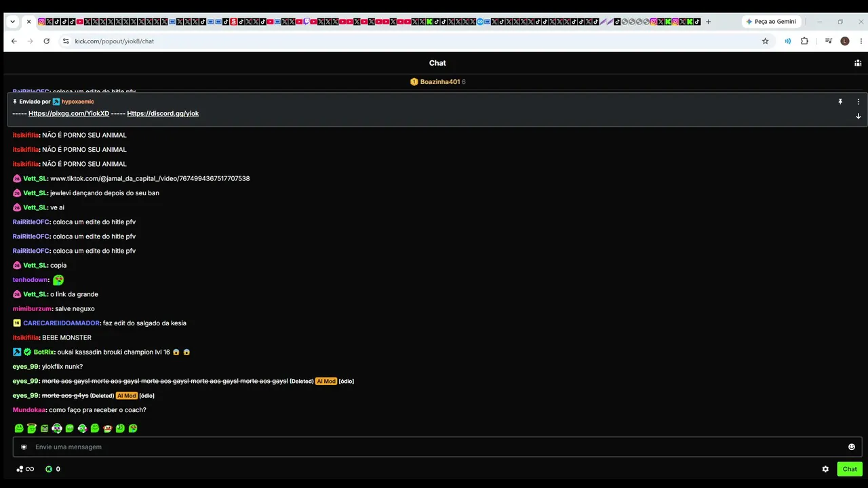Open the channel points infinity icon
868x488 pixels.
[x=25, y=469]
